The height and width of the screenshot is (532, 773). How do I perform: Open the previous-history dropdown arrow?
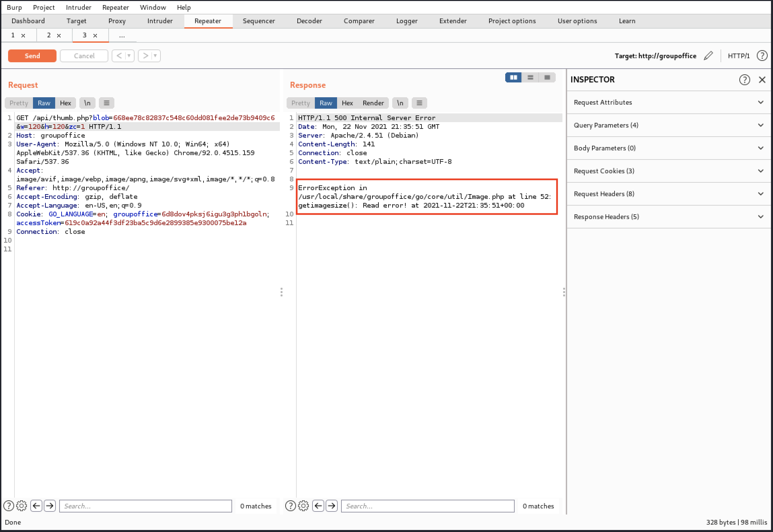pos(129,56)
